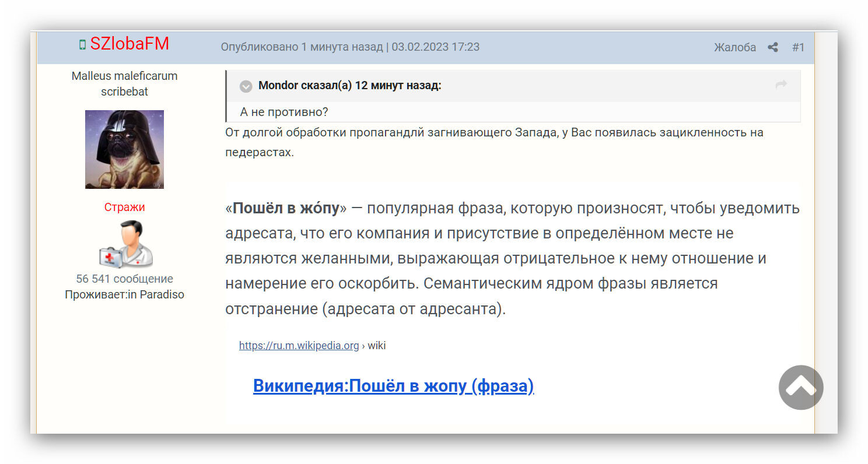This screenshot has width=868, height=464.
Task: Open SZlobaFM user profile
Action: [x=129, y=44]
